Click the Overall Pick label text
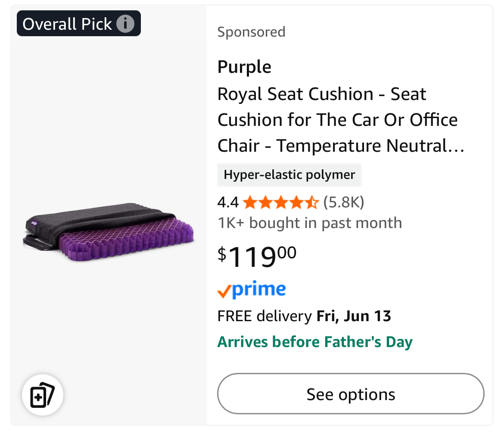This screenshot has height=432, width=504. [x=67, y=24]
